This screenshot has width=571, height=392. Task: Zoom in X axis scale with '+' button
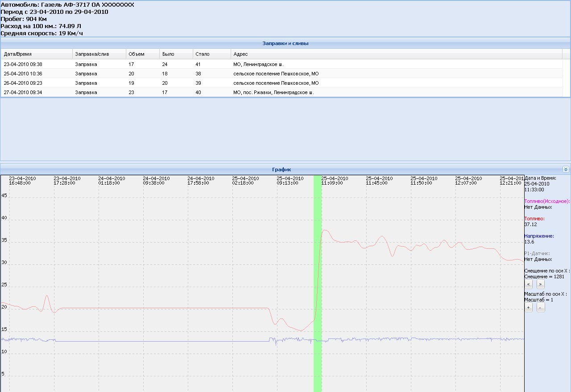pyautogui.click(x=529, y=308)
